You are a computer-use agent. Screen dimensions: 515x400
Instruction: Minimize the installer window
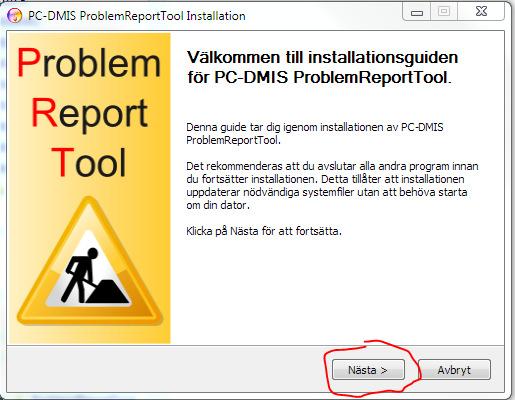point(417,13)
